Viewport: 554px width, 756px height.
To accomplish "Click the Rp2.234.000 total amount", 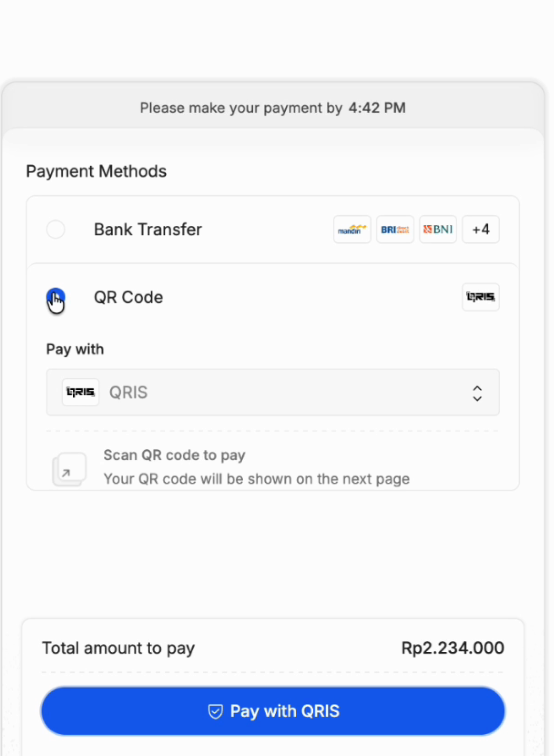I will coord(453,648).
